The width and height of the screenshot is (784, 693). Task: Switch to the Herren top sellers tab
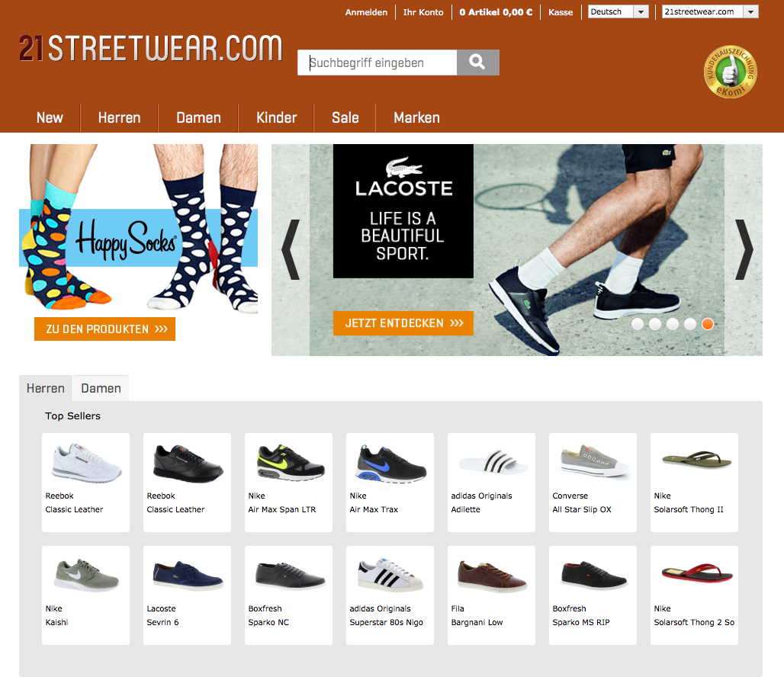pos(46,389)
